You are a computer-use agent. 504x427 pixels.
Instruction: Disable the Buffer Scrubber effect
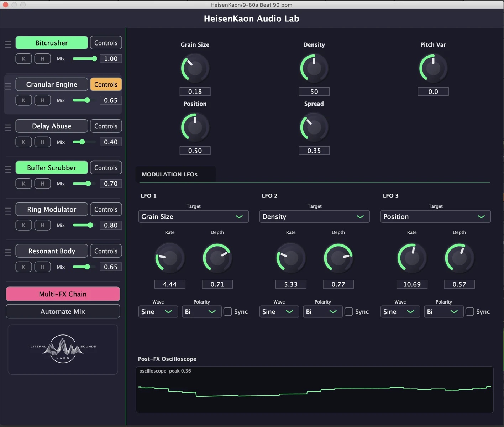(52, 168)
